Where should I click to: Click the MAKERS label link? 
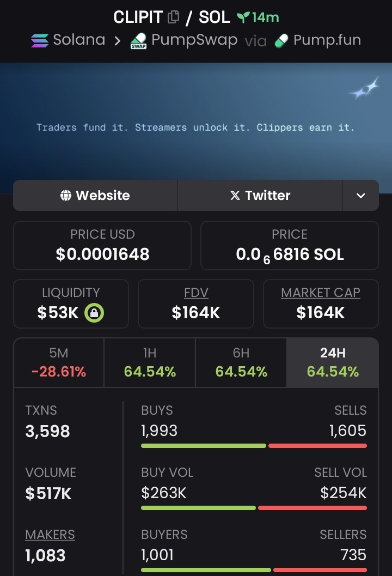tap(50, 535)
